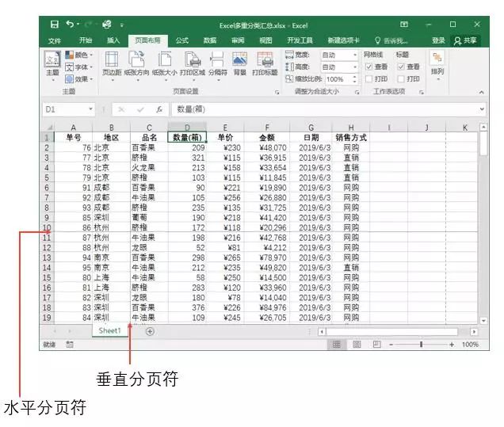The image size is (504, 427).
Task: Click the 背景 background icon
Action: (x=239, y=62)
